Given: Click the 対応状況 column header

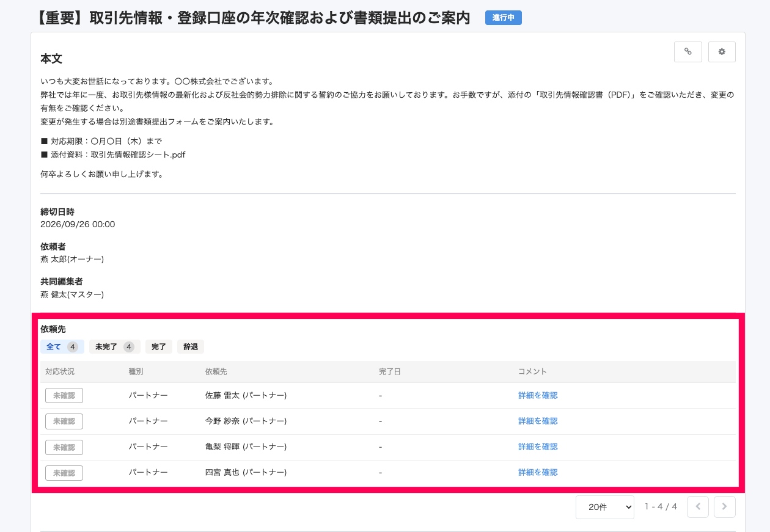Looking at the screenshot, I should [60, 371].
